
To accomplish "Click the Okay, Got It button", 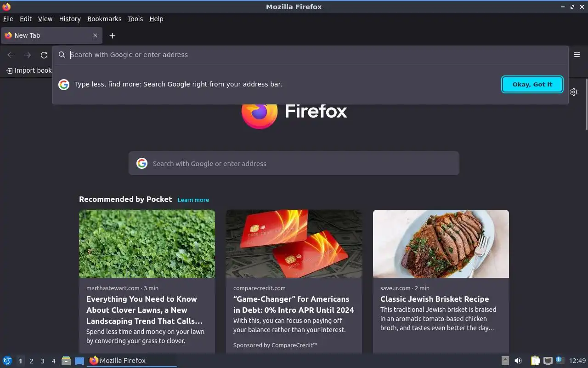I will [532, 84].
